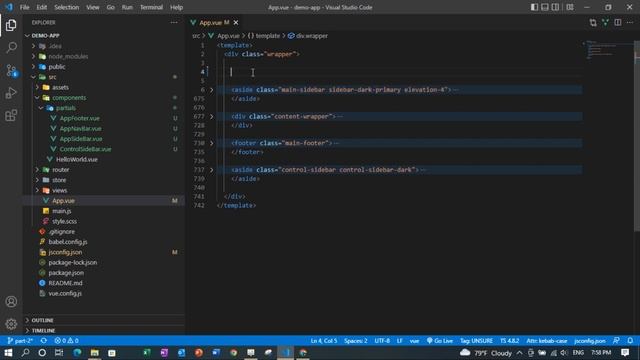Collapse the components folder

click(x=37, y=98)
